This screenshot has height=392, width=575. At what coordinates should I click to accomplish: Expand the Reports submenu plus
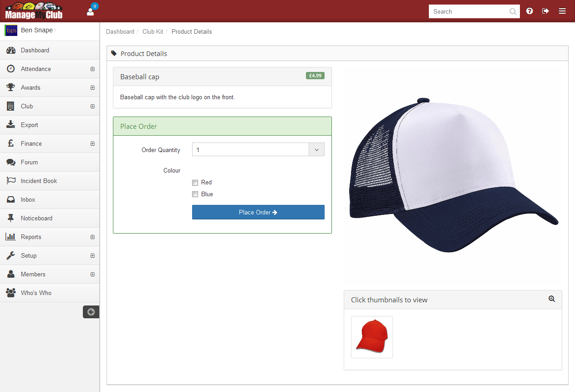point(92,237)
